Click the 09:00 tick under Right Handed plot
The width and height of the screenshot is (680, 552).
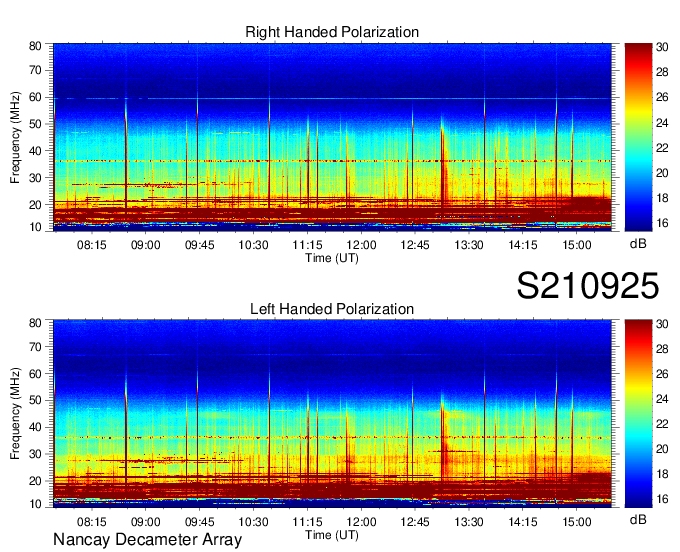tap(146, 245)
